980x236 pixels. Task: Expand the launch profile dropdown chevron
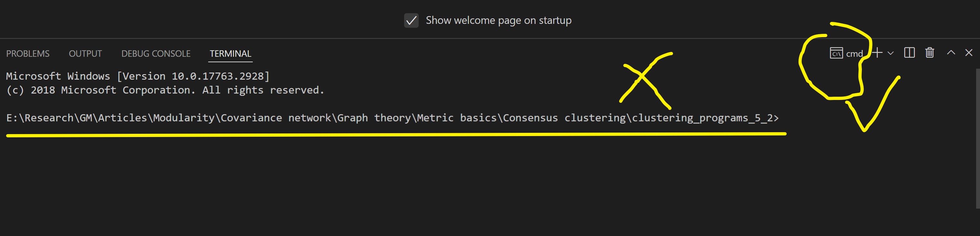point(891,53)
